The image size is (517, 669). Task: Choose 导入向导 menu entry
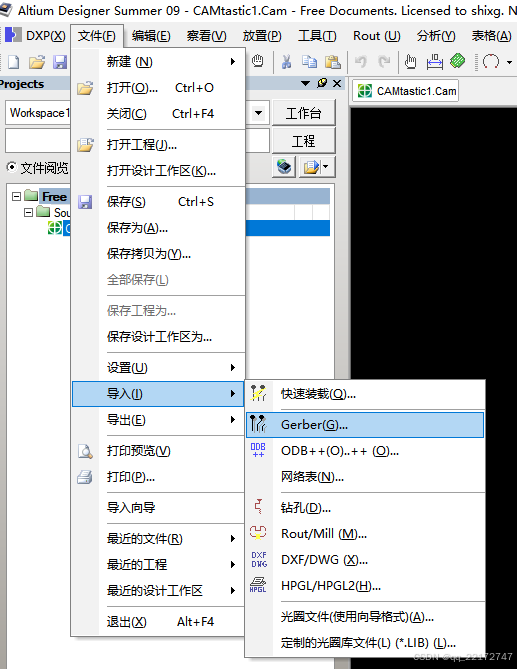pos(158,508)
